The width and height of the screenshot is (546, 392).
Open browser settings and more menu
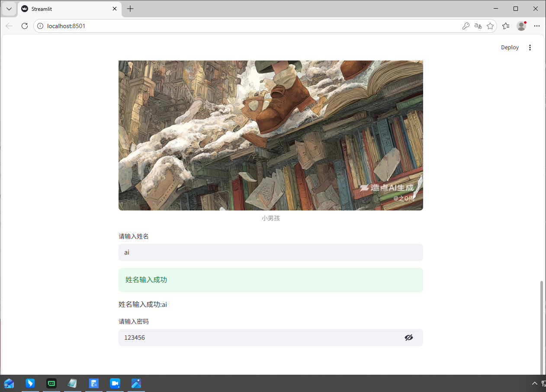click(537, 26)
